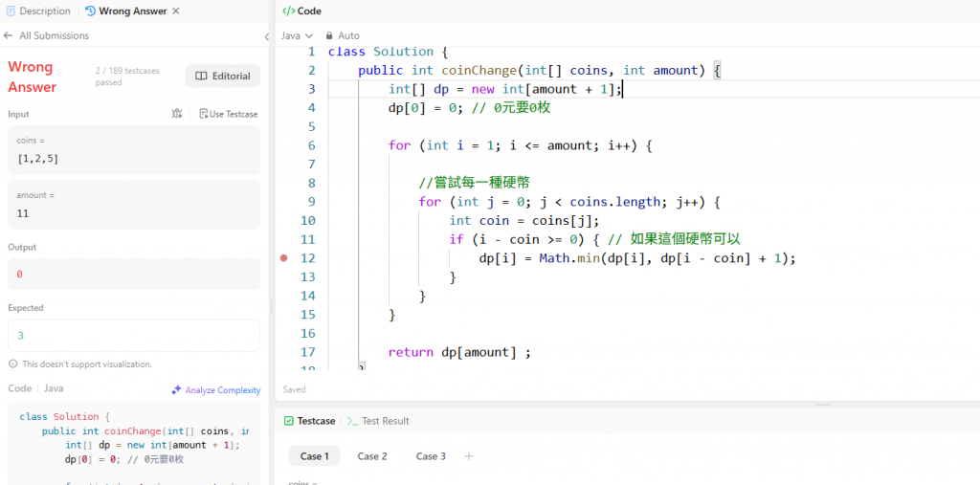Select Case 3
This screenshot has height=485, width=980.
(432, 456)
